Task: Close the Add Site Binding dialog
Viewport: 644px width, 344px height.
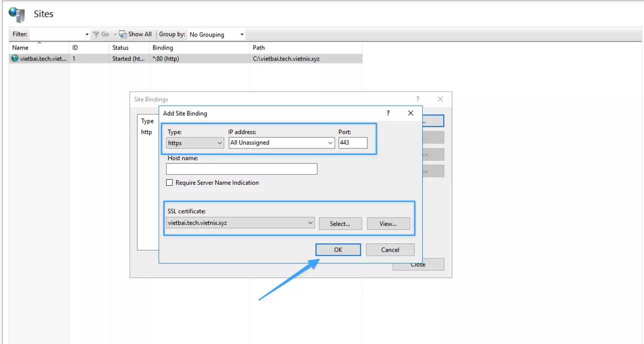Action: [410, 113]
